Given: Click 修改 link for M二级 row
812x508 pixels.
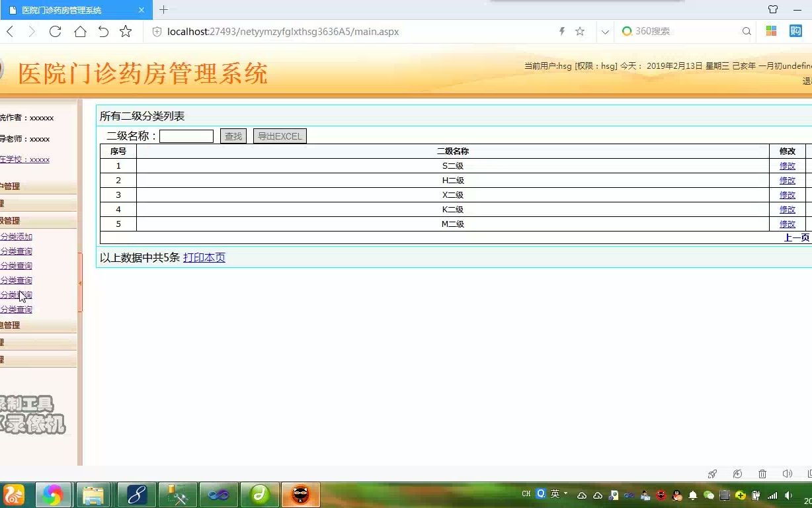Looking at the screenshot, I should (787, 224).
